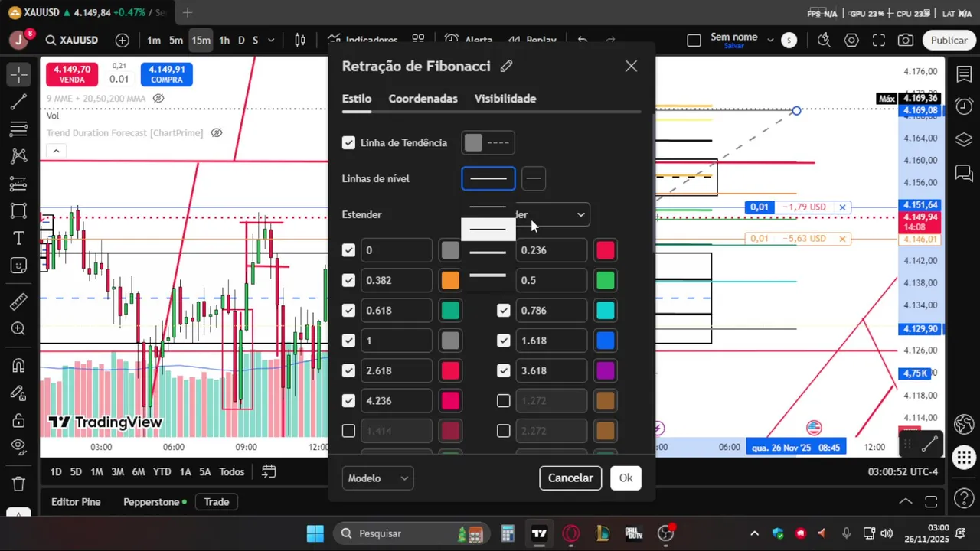
Task: Uncheck the 0.382 level checkbox
Action: [348, 280]
